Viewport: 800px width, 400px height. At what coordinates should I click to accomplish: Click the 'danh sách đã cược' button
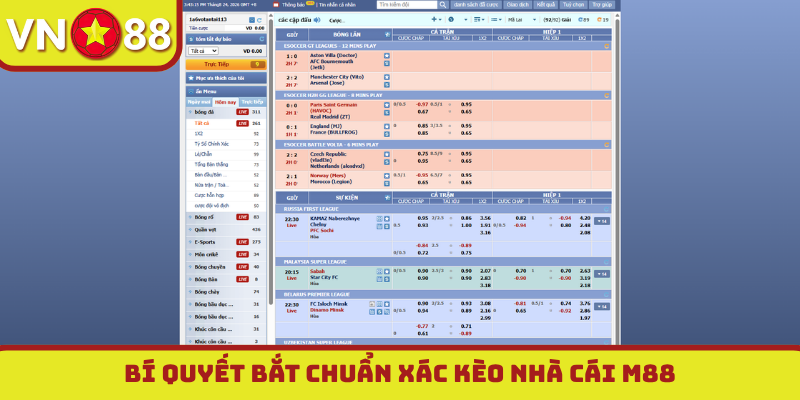click(x=476, y=5)
